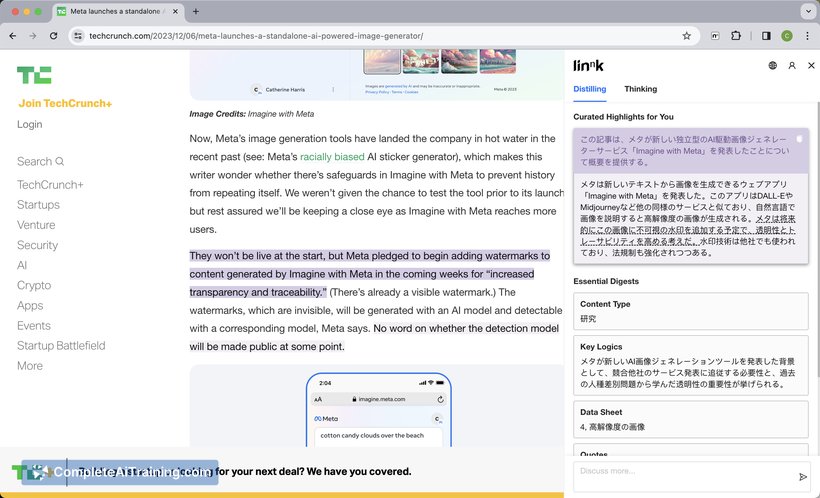Screen dimensions: 820x498
Task: Open the Crypto section
Action: pos(34,285)
